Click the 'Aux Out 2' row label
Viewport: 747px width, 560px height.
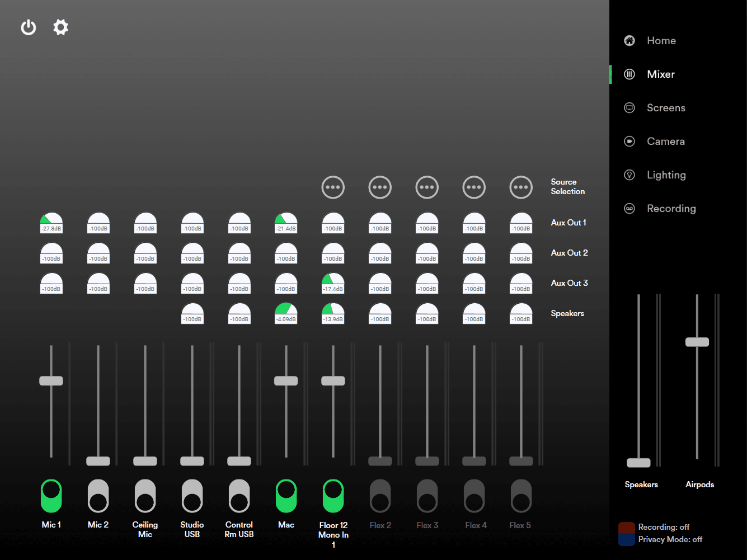pyautogui.click(x=569, y=253)
